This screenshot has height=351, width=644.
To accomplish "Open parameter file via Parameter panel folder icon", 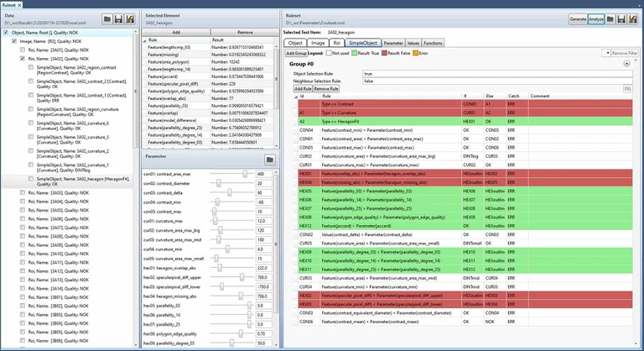I will pos(270,160).
